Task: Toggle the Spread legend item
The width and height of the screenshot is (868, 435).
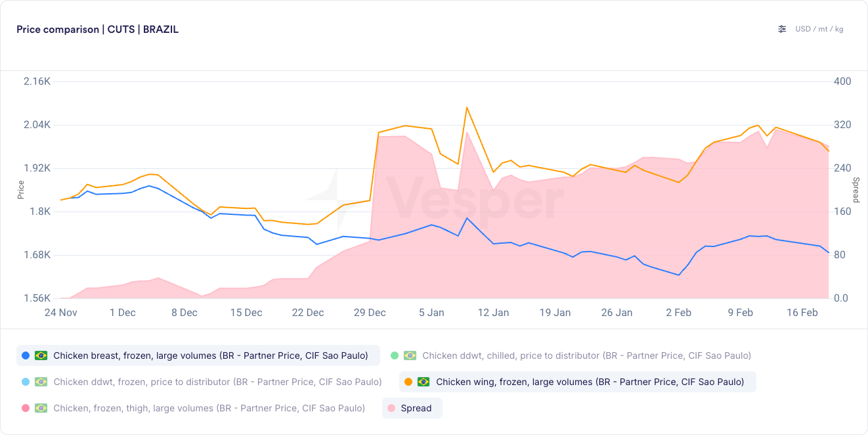Action: pos(412,408)
